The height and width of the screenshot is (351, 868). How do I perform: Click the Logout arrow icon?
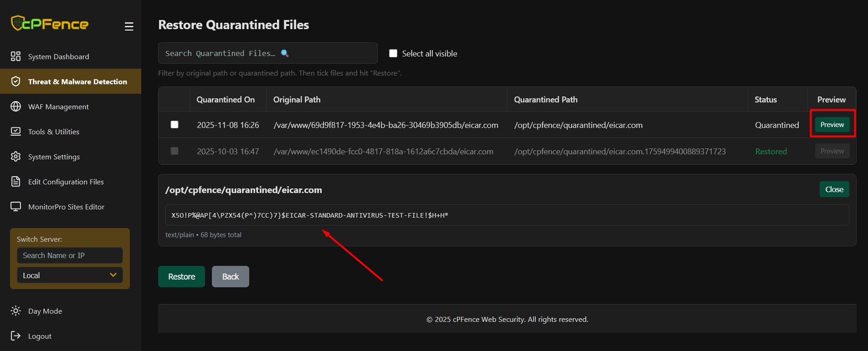(16, 336)
